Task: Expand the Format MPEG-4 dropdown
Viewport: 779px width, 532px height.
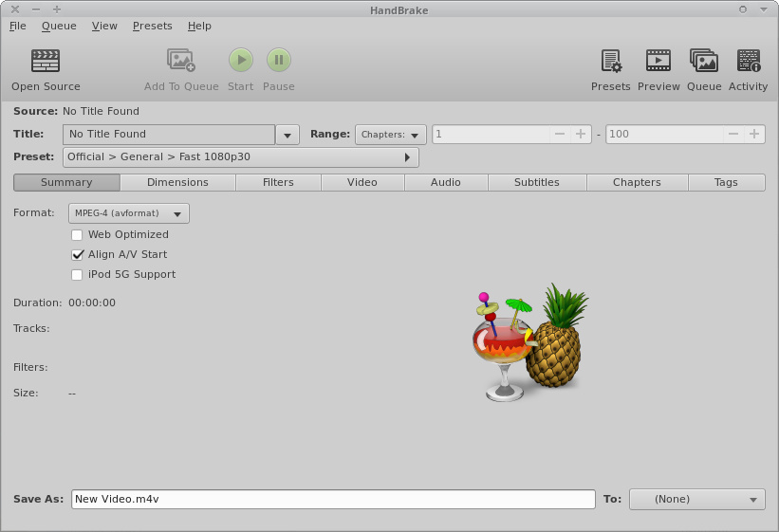Action: tap(129, 213)
